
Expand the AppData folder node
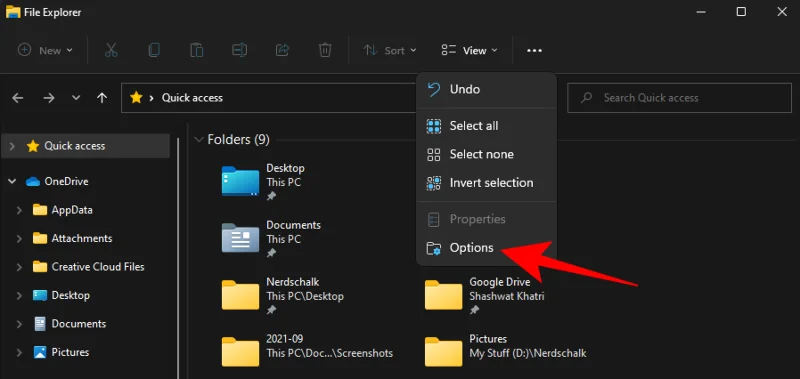coord(19,210)
